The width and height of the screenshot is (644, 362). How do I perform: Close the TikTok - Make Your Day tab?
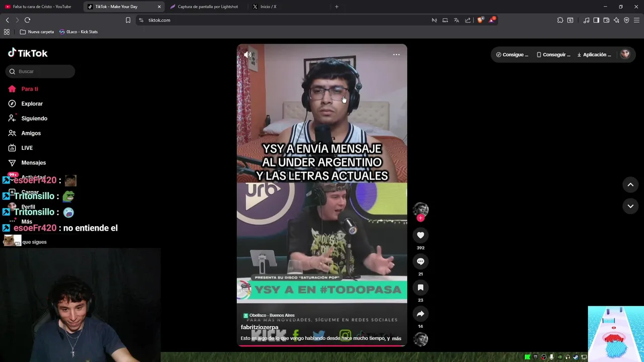click(159, 7)
